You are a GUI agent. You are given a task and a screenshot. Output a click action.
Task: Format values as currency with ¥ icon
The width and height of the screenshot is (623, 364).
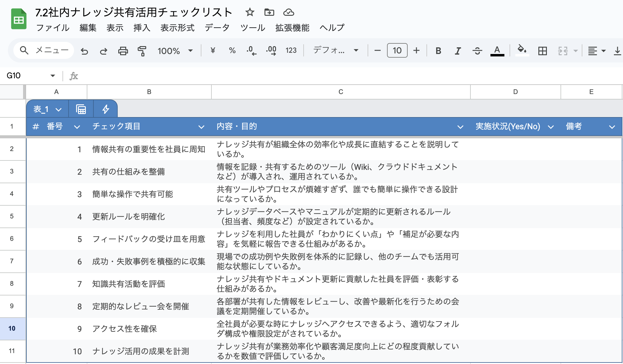click(213, 50)
